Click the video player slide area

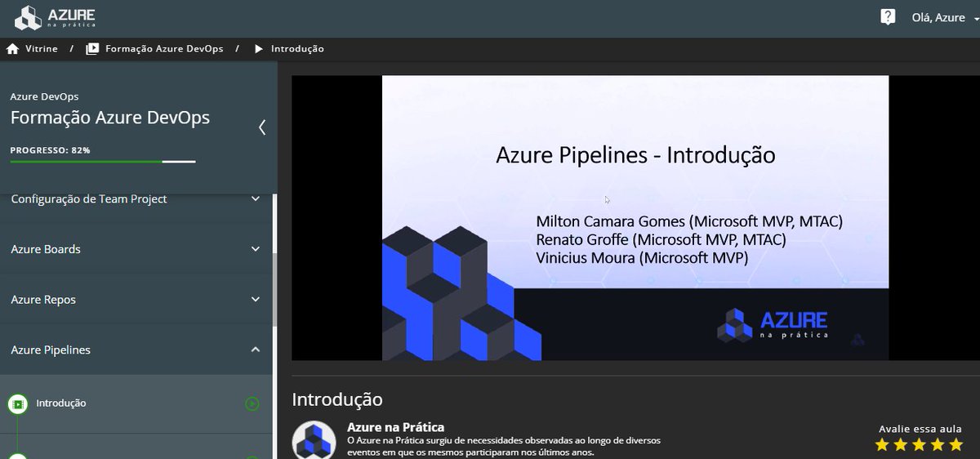pos(635,218)
